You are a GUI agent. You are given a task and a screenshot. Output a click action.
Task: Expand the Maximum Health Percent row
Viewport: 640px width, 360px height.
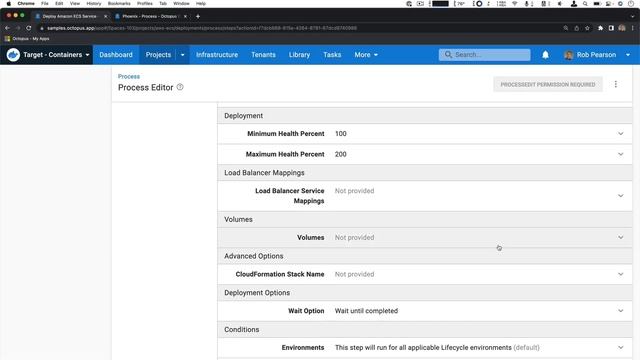coord(620,154)
